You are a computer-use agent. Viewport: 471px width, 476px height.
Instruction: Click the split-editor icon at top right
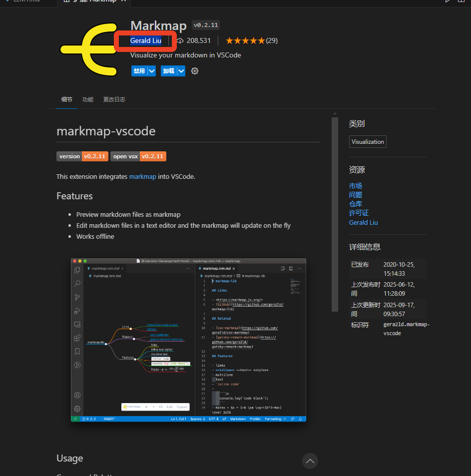pyautogui.click(x=462, y=1)
